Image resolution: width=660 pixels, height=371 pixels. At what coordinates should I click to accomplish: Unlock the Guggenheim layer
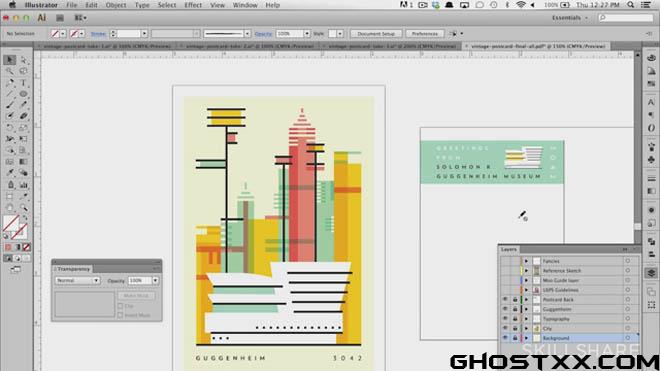coord(514,309)
